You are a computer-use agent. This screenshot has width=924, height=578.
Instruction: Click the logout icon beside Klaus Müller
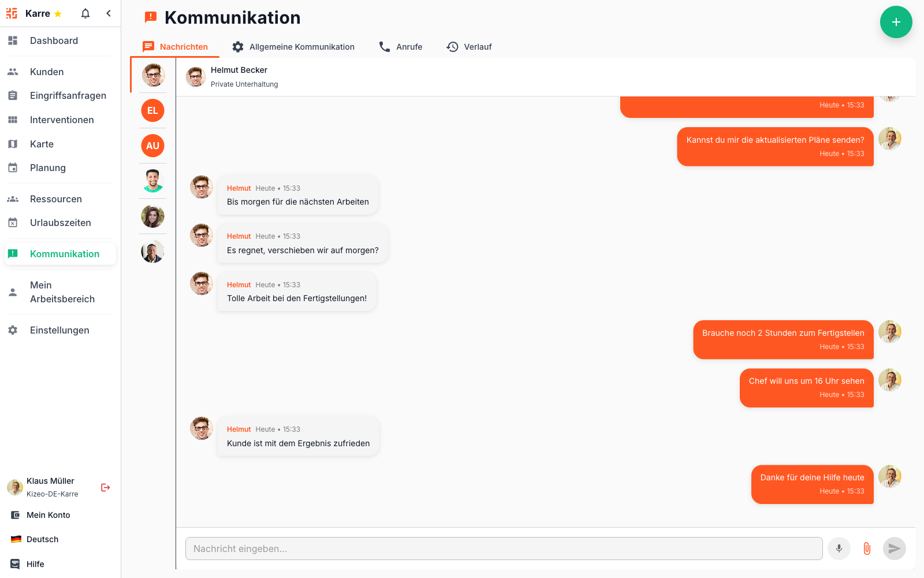click(105, 487)
